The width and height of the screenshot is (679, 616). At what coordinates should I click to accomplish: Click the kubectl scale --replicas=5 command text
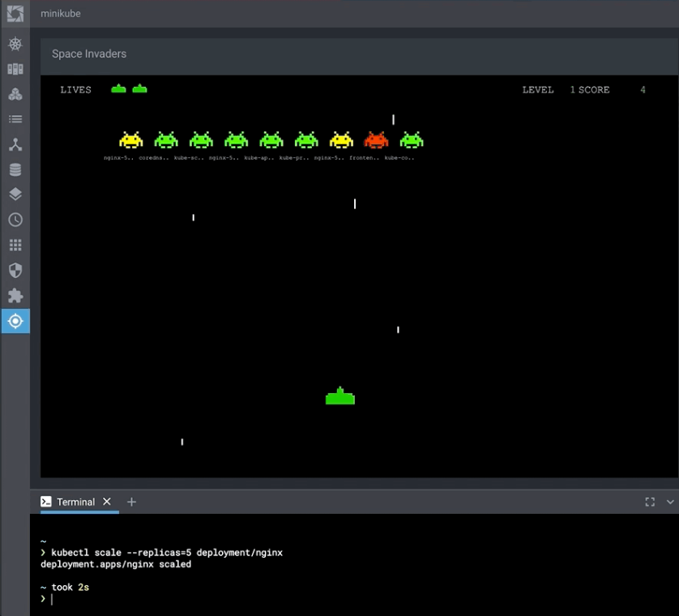167,552
